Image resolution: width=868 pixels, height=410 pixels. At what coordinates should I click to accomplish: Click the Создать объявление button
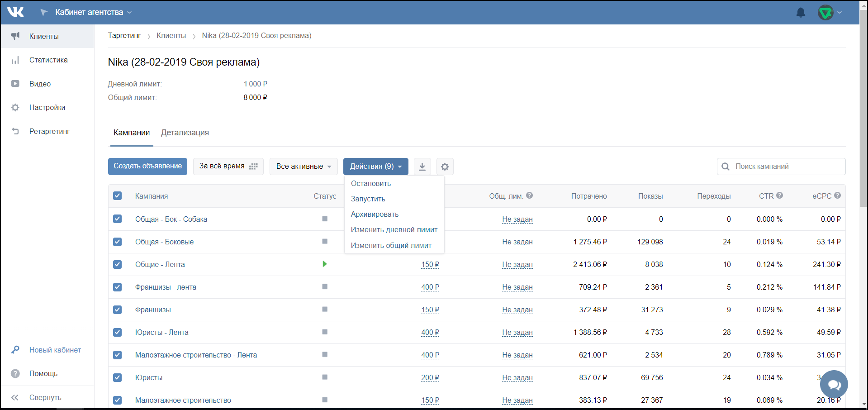pos(147,167)
